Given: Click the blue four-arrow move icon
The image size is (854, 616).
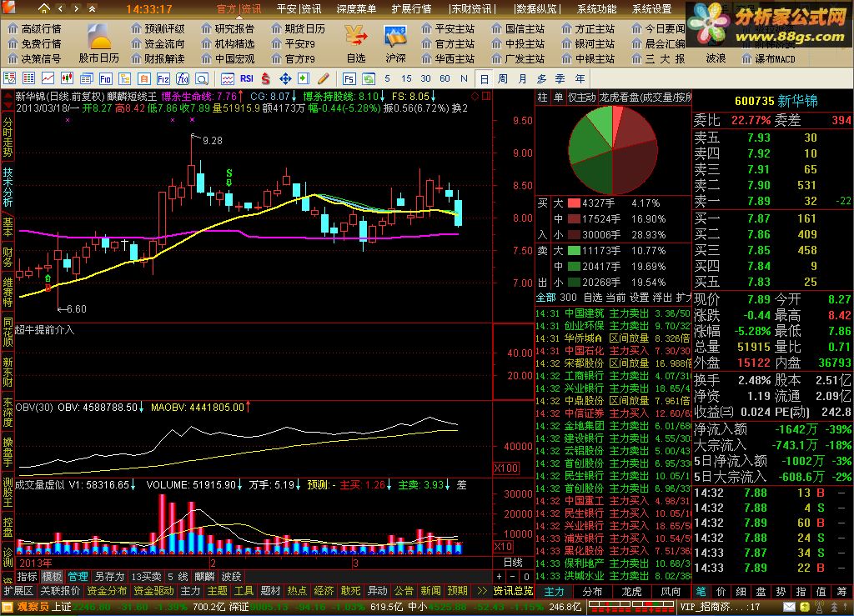Looking at the screenshot, I should [x=285, y=78].
